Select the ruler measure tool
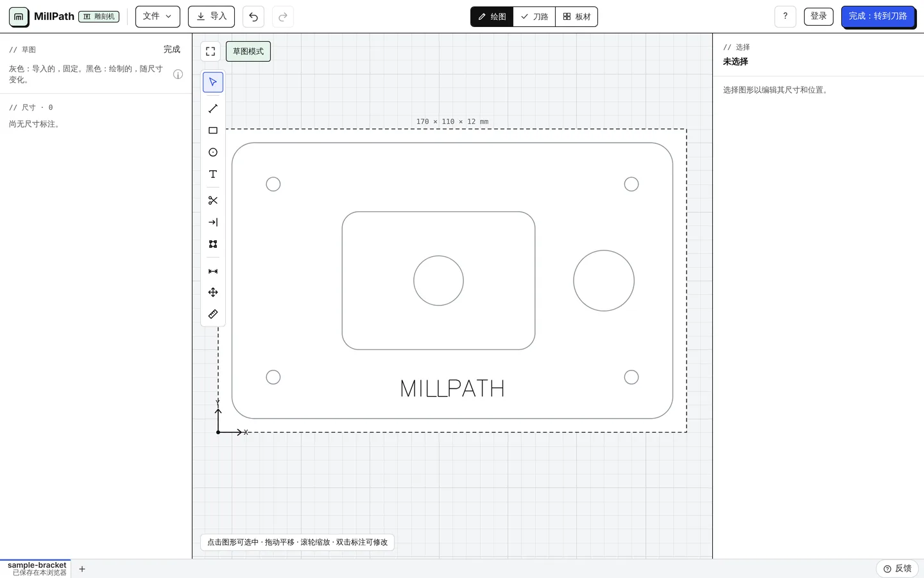Viewport: 924px width, 578px height. pos(213,314)
